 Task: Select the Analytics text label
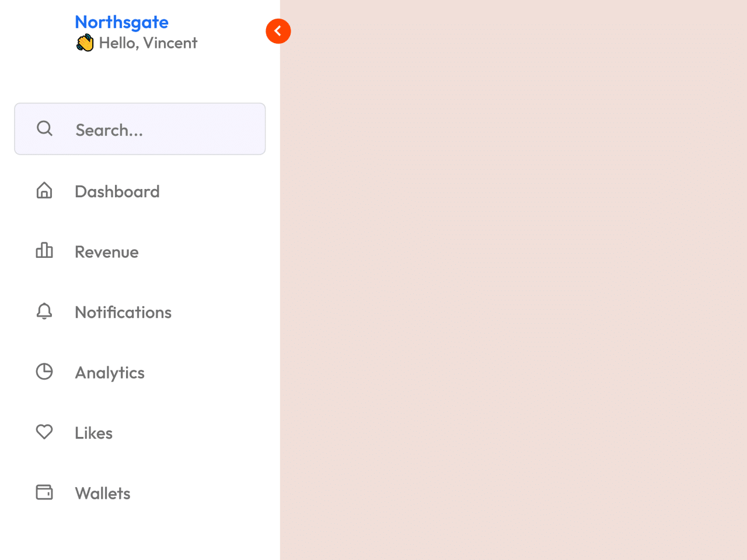[109, 373]
